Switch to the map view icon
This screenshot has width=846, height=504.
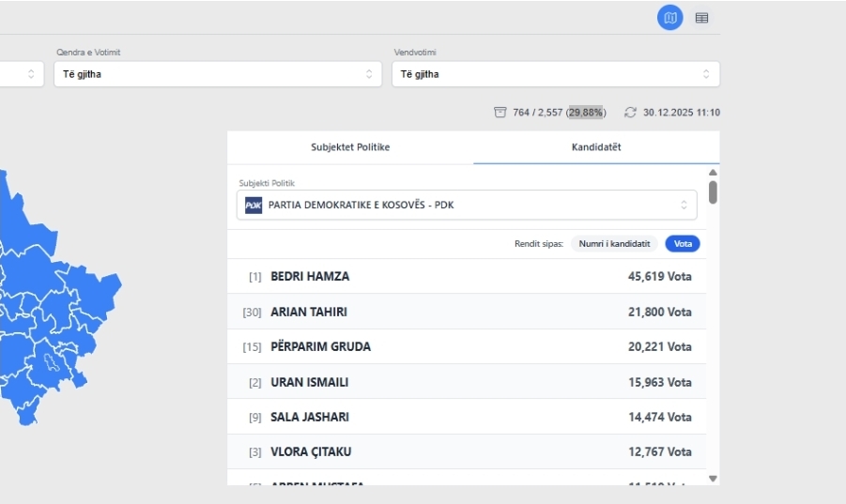click(x=669, y=18)
